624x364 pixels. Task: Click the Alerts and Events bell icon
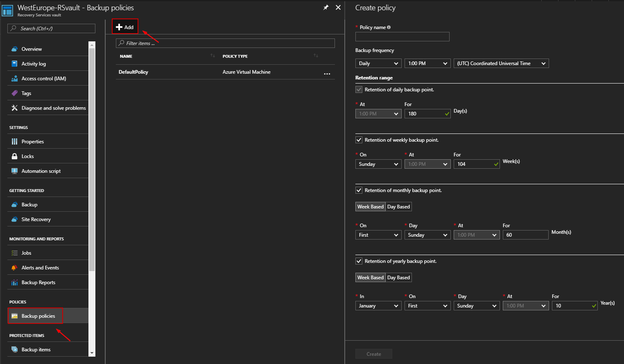[14, 268]
